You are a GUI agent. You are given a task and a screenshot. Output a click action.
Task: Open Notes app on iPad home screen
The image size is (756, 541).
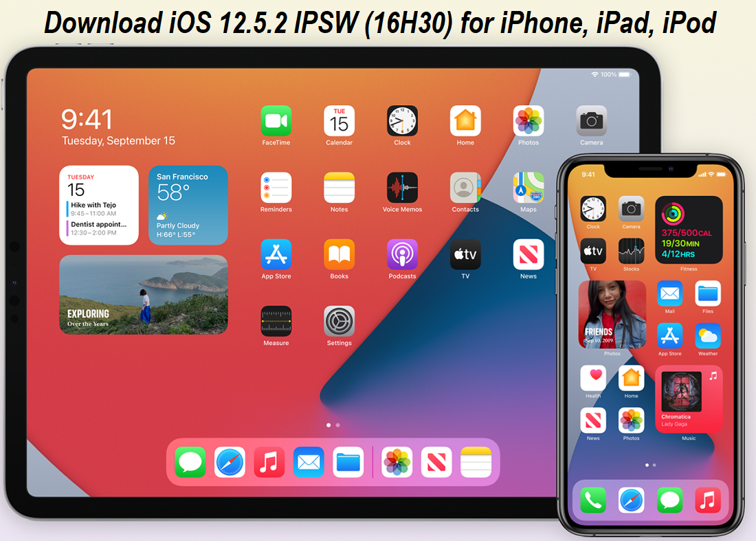[x=339, y=188]
